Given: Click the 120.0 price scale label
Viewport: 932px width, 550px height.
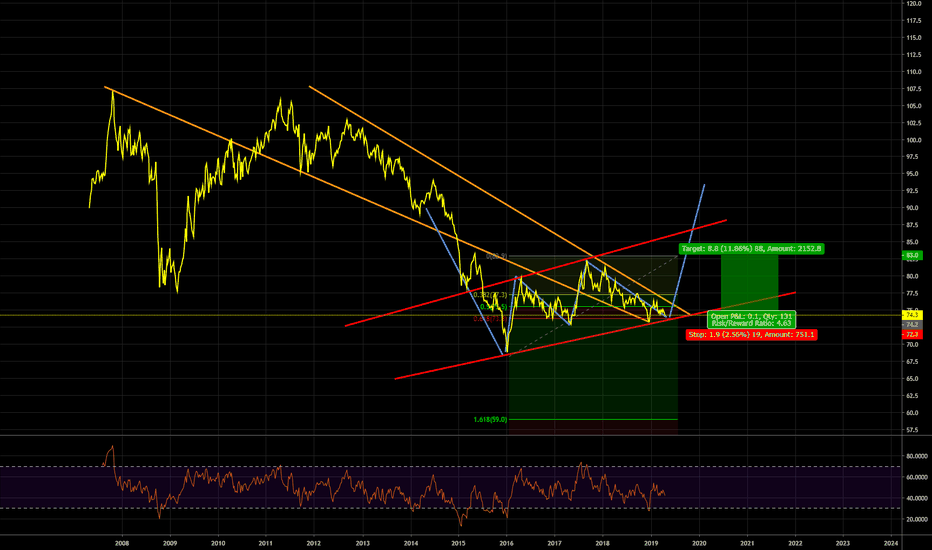Looking at the screenshot, I should pyautogui.click(x=914, y=4).
